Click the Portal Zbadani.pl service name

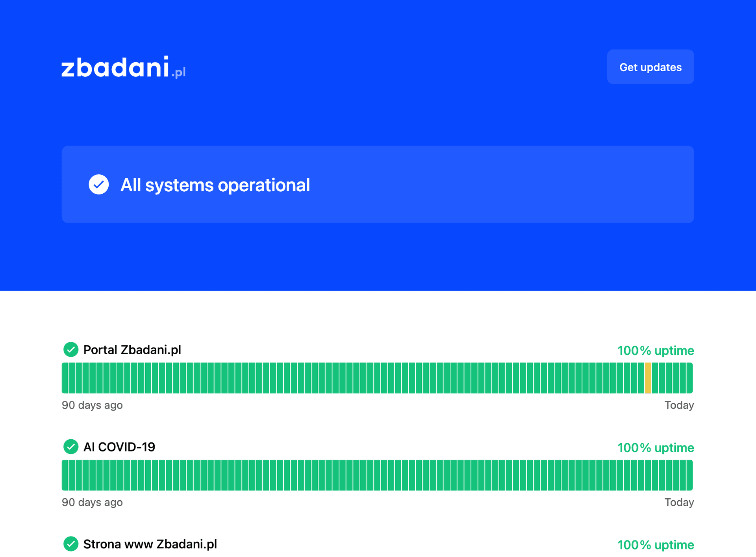click(x=132, y=350)
